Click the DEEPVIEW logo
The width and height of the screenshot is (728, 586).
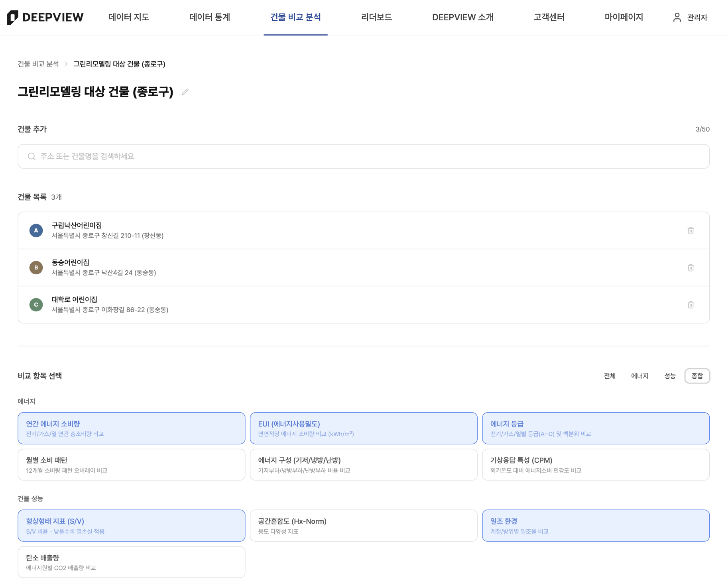pos(45,17)
